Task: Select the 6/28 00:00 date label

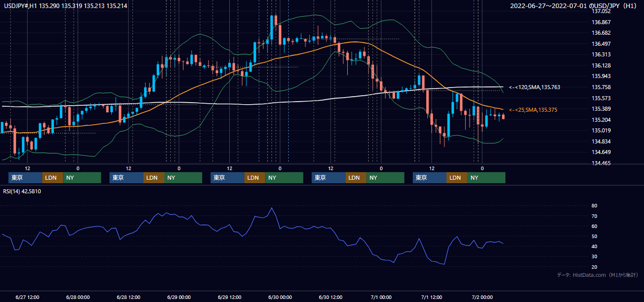Action: 78,297
